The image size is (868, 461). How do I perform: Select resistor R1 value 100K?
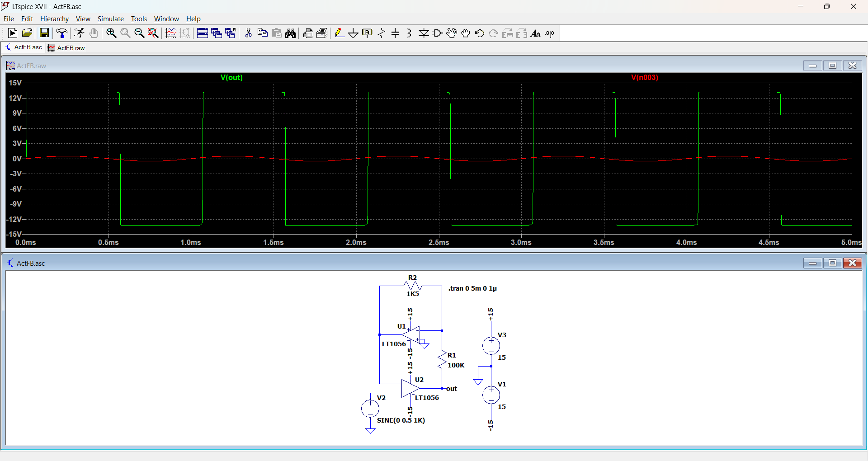456,365
